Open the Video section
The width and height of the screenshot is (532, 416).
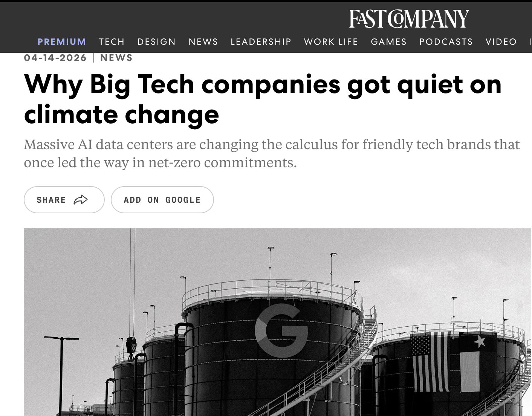[x=501, y=42]
